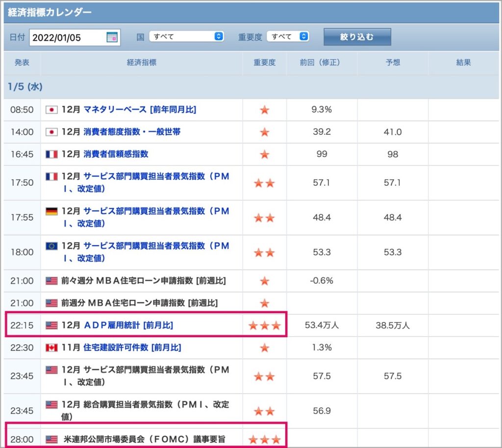This screenshot has height=448, width=502.
Task: Click the Japan flag beside マネタリーベース
Action: click(51, 110)
